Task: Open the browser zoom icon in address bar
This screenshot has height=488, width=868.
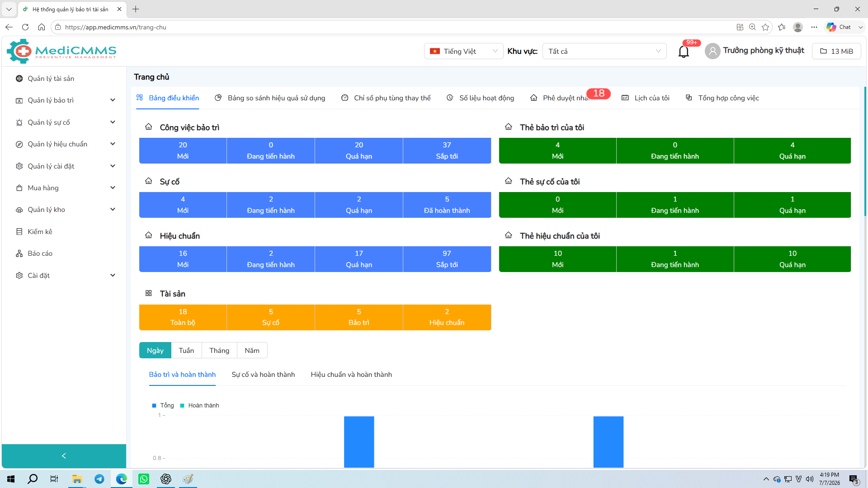Action: 752,27
